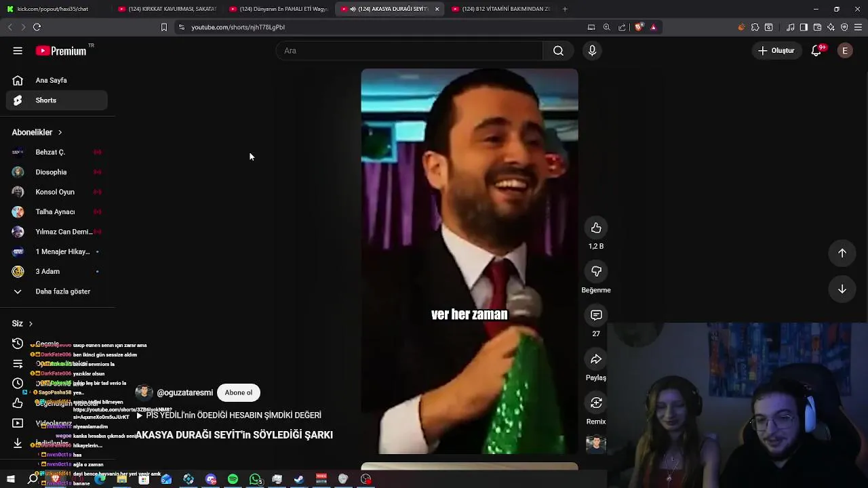
Task: Open the notifications bell
Action: [816, 51]
